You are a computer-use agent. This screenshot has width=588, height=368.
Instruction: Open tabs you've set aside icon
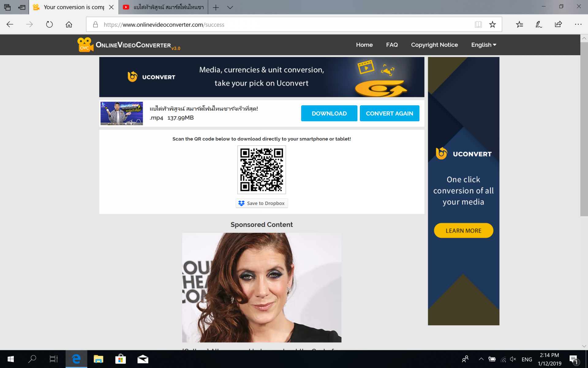pyautogui.click(x=7, y=7)
